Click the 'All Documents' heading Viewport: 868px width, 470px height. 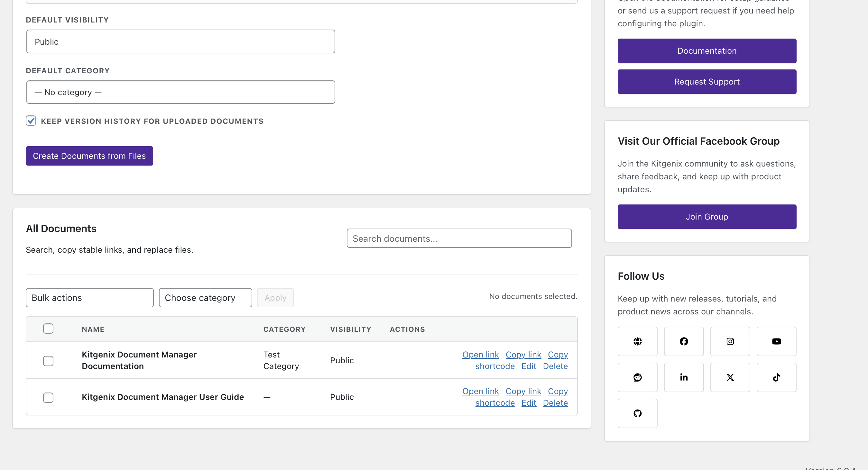coord(61,229)
